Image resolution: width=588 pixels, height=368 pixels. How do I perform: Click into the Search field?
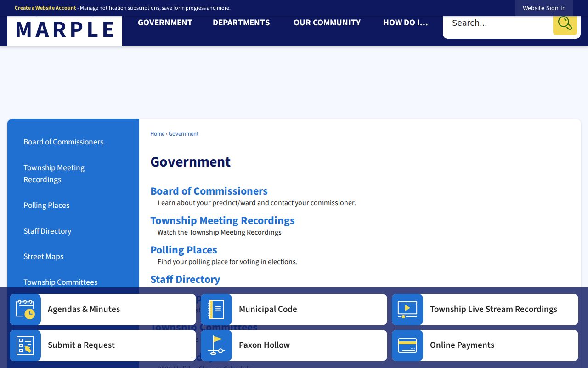tap(498, 23)
